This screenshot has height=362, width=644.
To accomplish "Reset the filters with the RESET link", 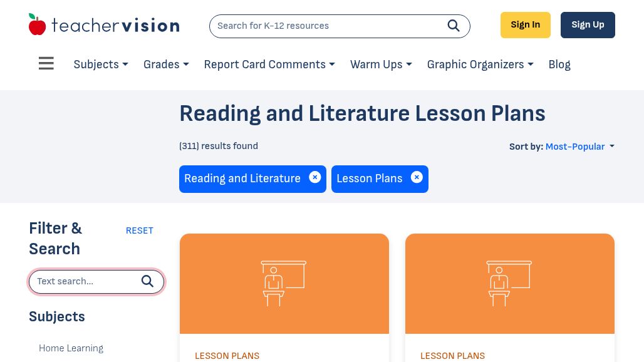I will (x=140, y=230).
